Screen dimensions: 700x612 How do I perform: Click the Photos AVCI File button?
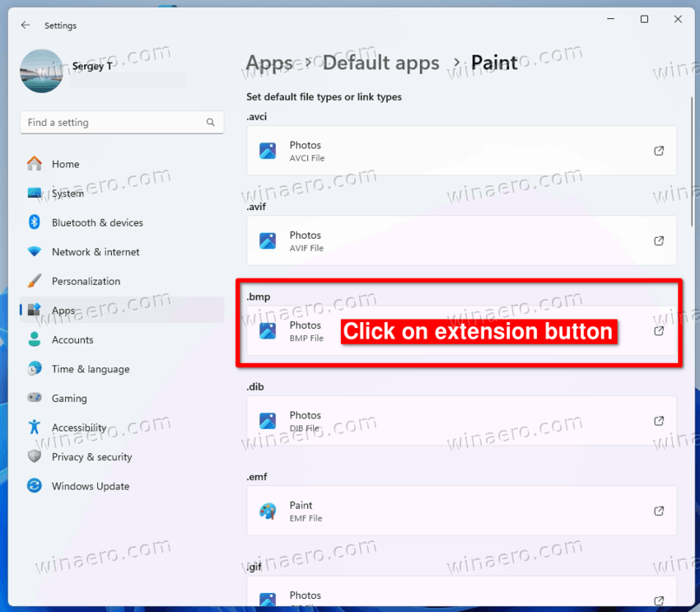(462, 151)
